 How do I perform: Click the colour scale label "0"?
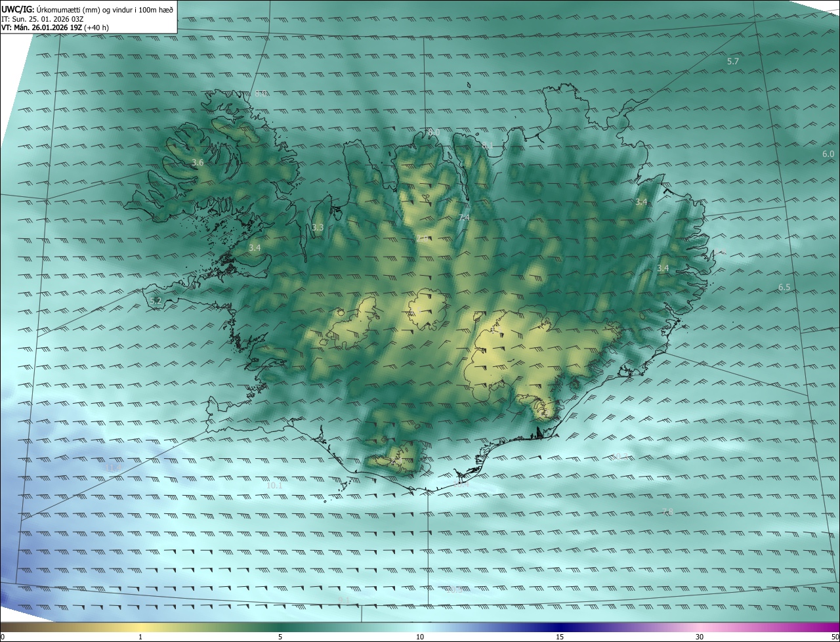(2, 637)
